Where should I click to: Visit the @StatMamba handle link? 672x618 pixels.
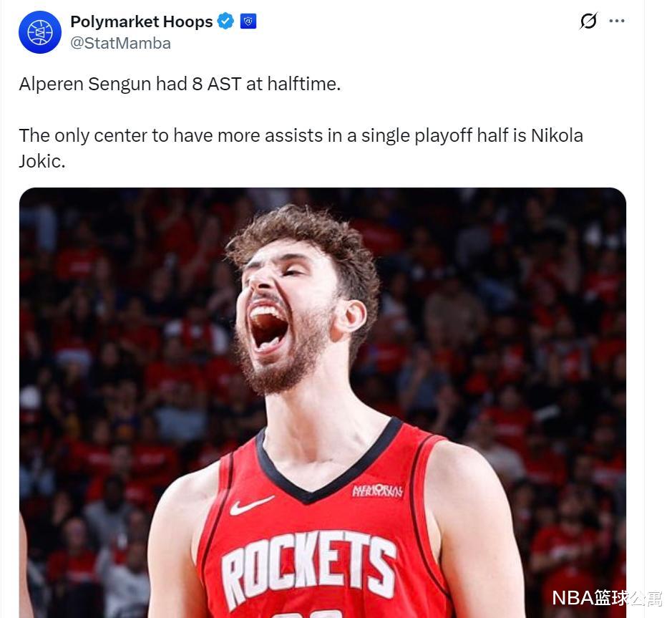120,43
